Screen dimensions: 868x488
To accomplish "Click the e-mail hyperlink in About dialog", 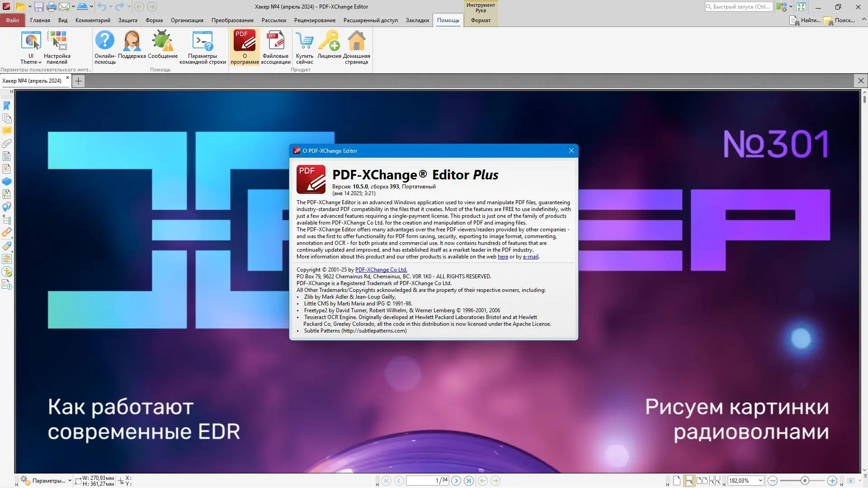I will click(x=530, y=257).
